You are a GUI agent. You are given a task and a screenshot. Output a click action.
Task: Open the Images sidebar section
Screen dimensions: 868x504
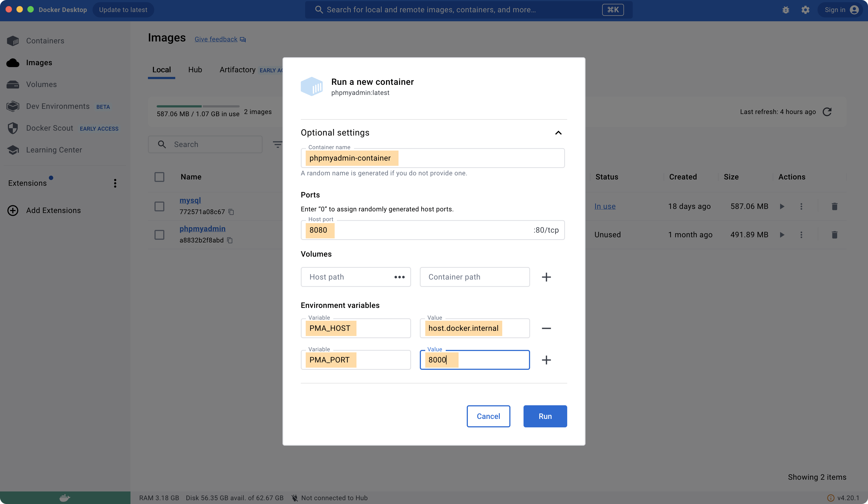coord(39,63)
